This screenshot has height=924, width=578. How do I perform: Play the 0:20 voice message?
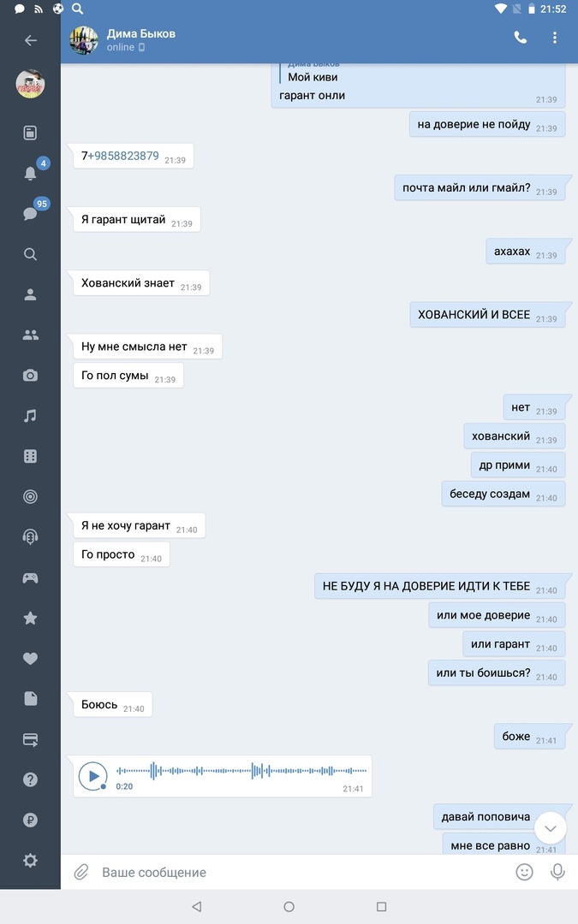[93, 775]
